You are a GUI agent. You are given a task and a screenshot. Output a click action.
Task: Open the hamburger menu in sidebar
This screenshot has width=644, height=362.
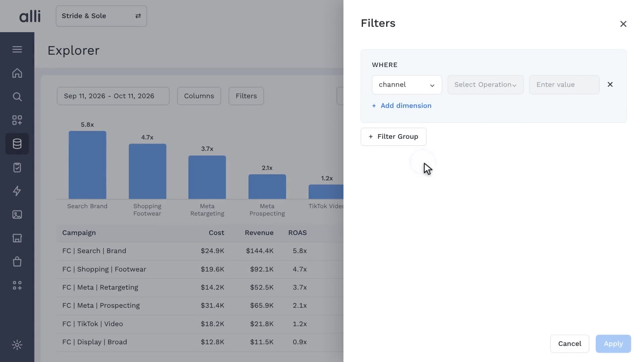click(17, 49)
